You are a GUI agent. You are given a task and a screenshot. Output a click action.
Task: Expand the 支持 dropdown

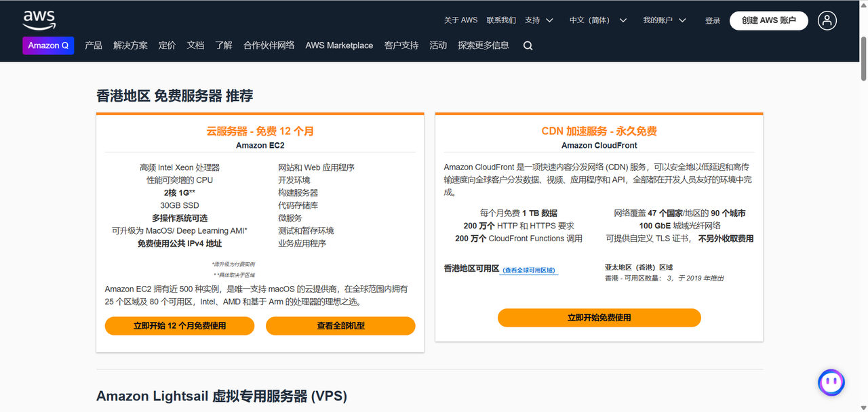pos(539,20)
